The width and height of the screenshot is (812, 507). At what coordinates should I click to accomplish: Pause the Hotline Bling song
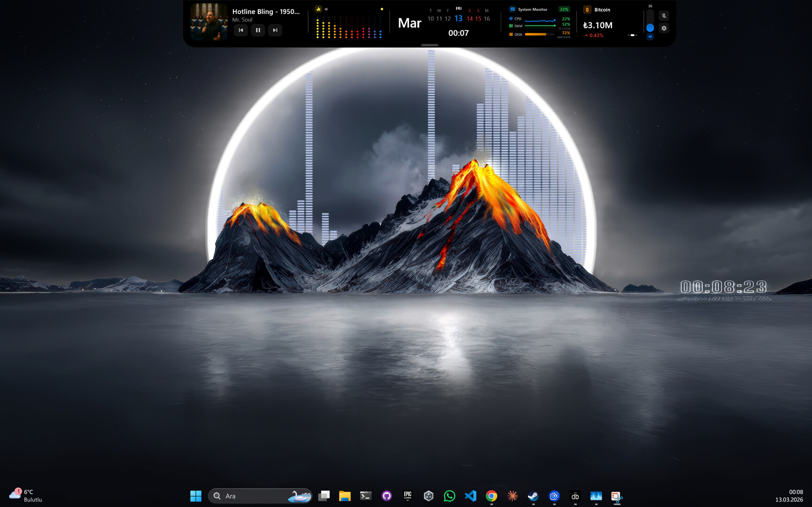pyautogui.click(x=258, y=30)
